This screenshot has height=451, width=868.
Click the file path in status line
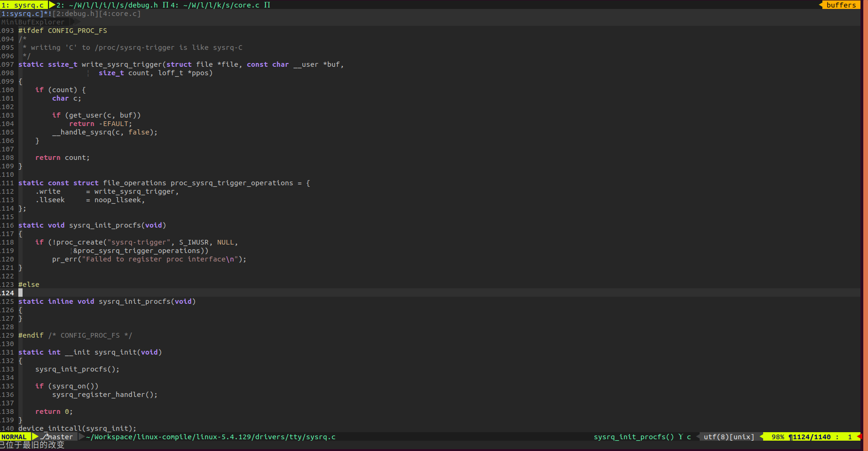211,437
